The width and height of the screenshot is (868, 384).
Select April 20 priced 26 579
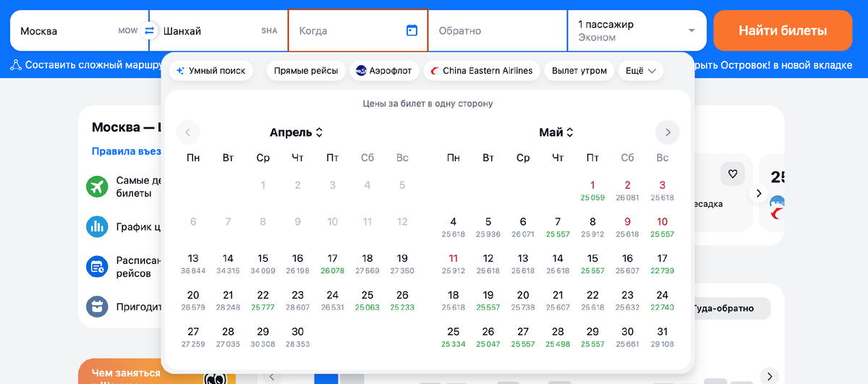pyautogui.click(x=193, y=300)
